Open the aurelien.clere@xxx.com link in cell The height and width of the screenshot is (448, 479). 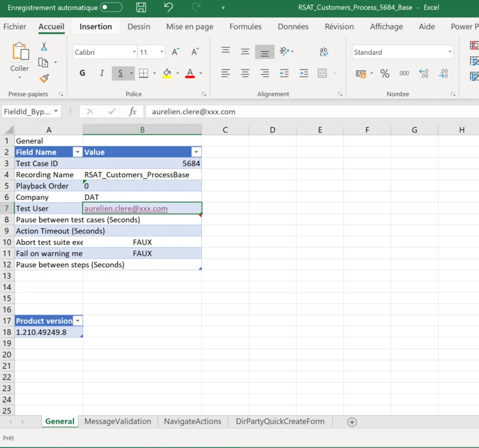pos(126,208)
